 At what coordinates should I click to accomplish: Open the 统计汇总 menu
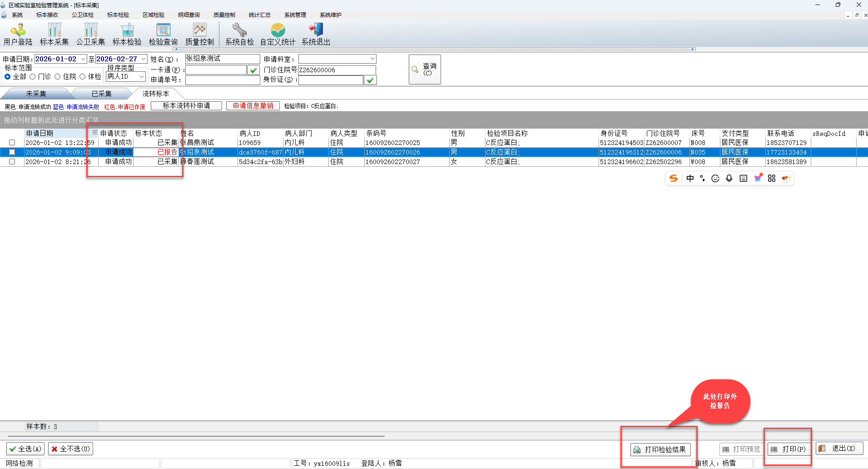pyautogui.click(x=259, y=15)
